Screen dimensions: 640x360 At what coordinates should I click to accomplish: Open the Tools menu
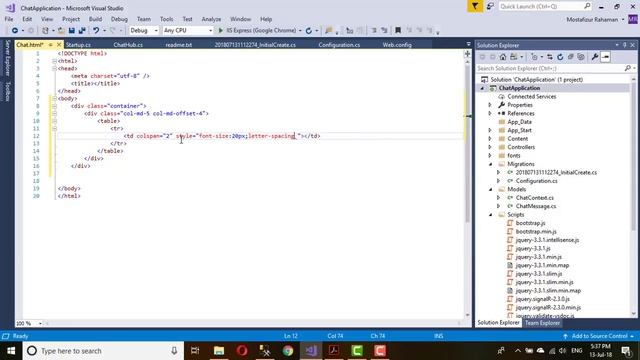click(166, 19)
